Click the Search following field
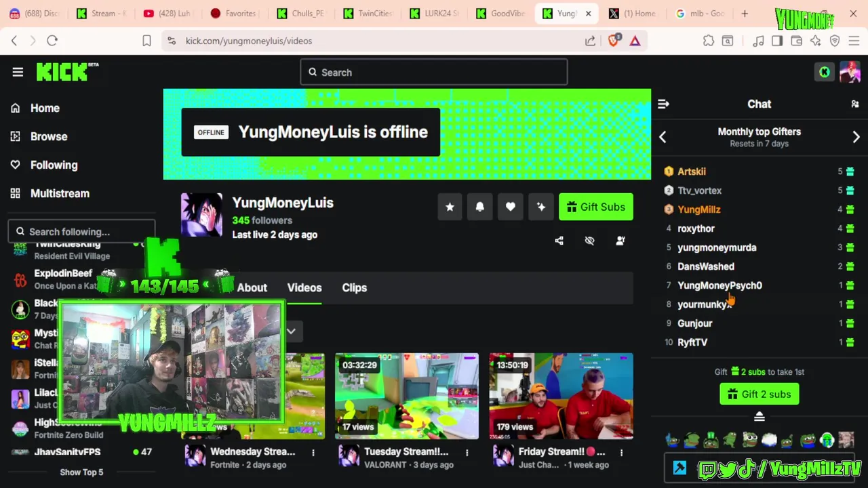The image size is (868, 488). (81, 231)
